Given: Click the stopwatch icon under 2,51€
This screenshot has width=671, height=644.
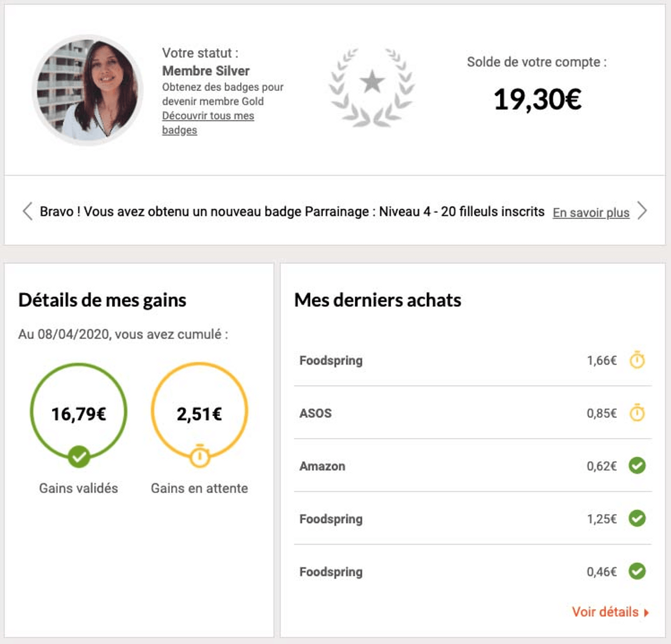Looking at the screenshot, I should [x=199, y=456].
